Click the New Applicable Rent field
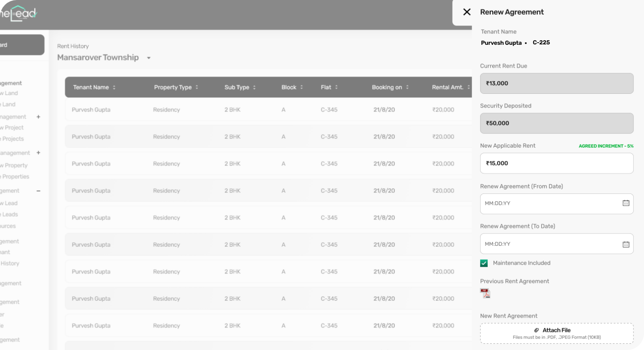 pos(557,163)
